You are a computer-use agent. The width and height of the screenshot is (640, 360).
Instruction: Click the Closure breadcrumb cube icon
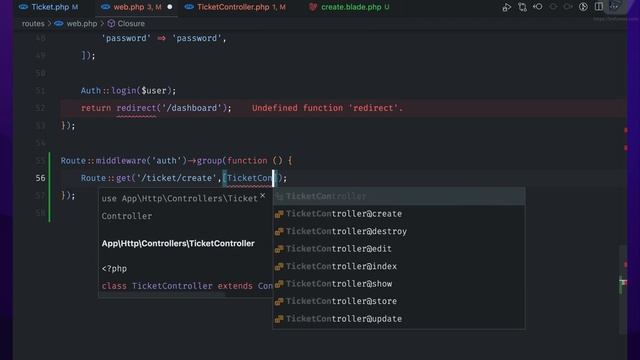tap(111, 24)
